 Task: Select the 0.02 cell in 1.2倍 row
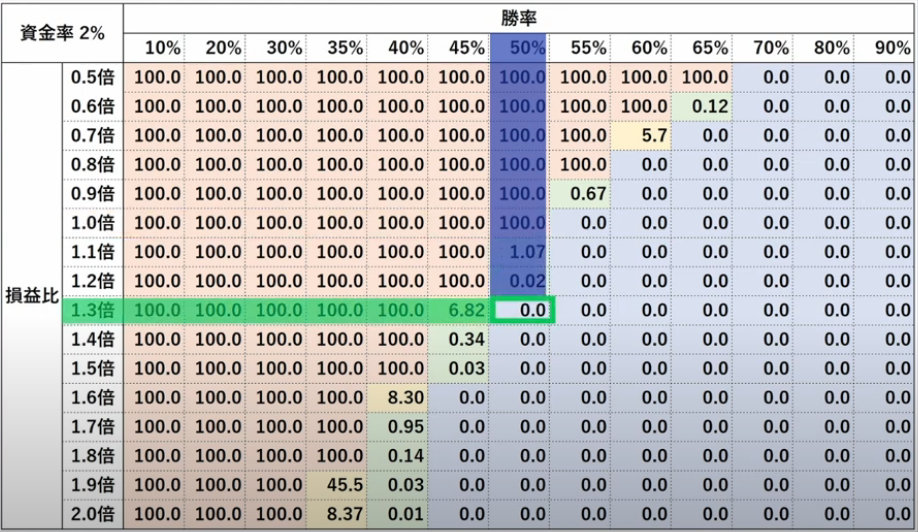519,282
